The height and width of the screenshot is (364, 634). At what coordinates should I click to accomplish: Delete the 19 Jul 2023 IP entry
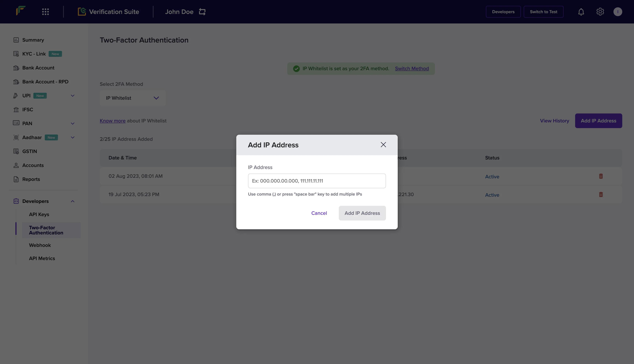click(x=601, y=194)
